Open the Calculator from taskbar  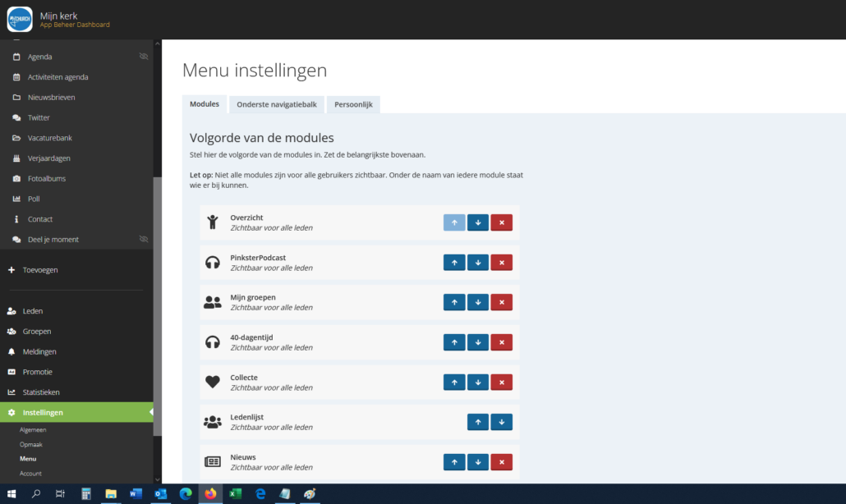coord(85,494)
